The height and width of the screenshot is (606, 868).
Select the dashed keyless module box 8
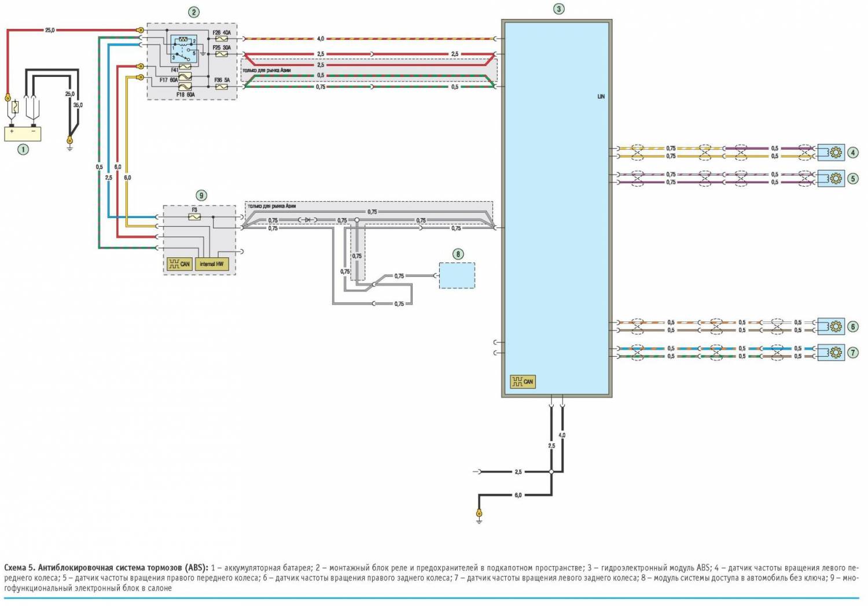click(x=457, y=275)
